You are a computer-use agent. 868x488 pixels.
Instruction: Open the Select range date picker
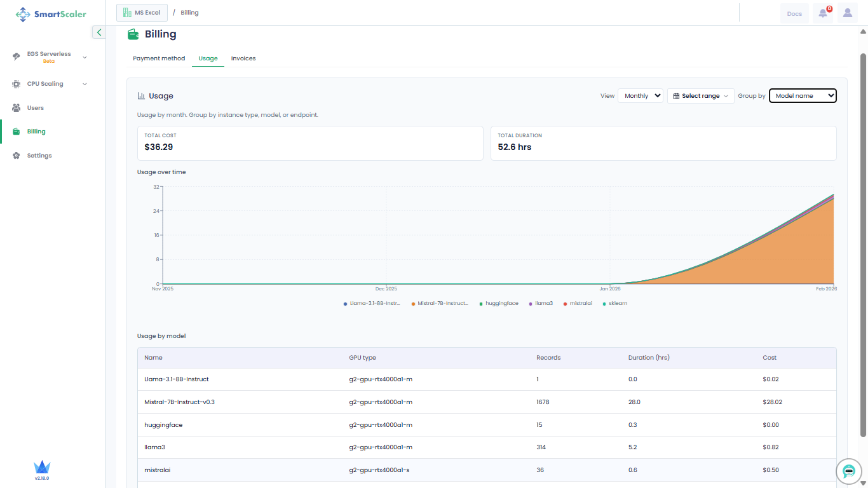(x=700, y=96)
